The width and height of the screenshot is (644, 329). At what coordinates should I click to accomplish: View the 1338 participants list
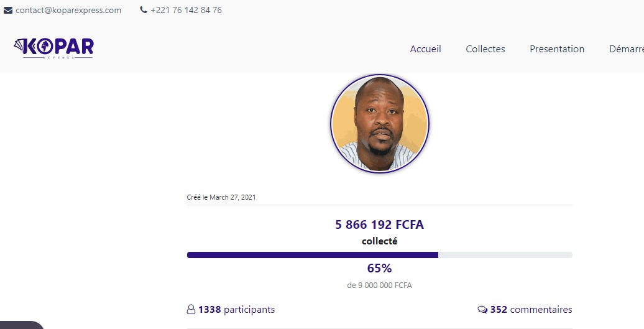236,310
